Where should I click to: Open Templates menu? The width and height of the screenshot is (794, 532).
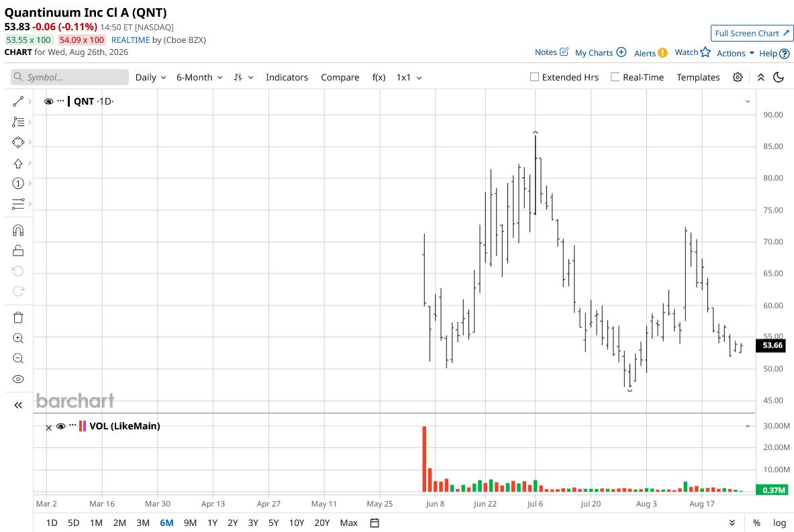pos(698,77)
